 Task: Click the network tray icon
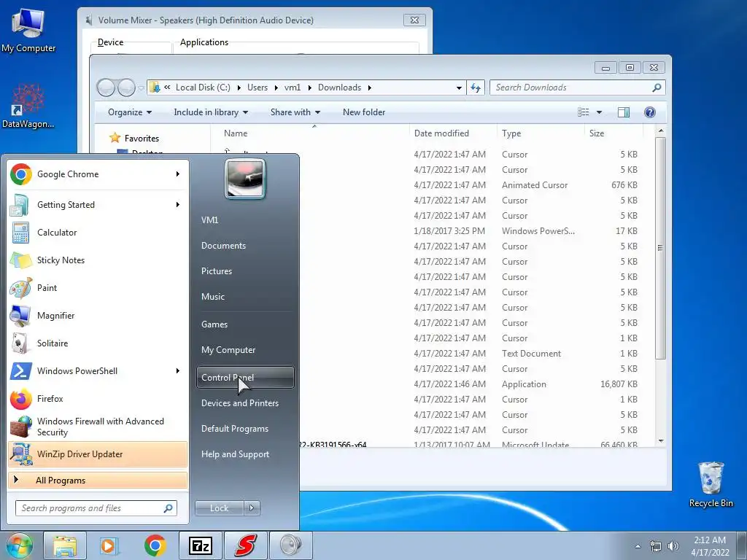(656, 546)
